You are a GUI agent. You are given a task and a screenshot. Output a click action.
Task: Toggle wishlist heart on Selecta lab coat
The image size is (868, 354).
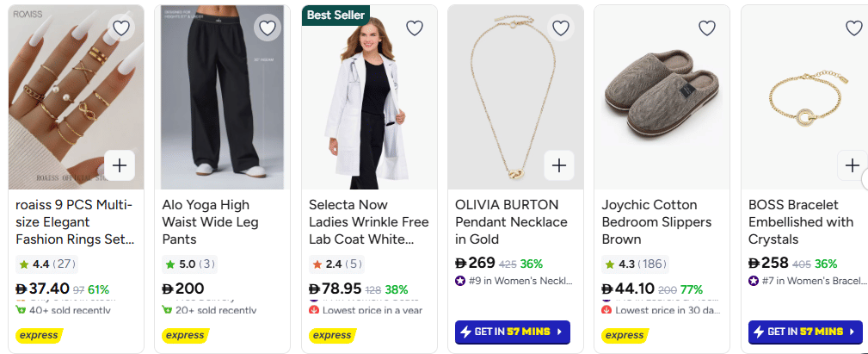click(x=415, y=28)
